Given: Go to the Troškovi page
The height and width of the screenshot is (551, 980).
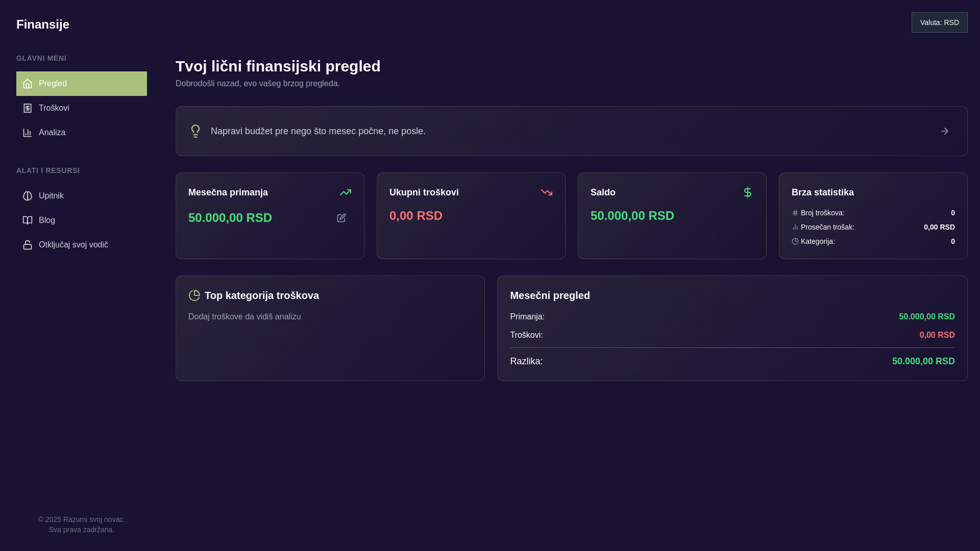Looking at the screenshot, I should (x=82, y=108).
